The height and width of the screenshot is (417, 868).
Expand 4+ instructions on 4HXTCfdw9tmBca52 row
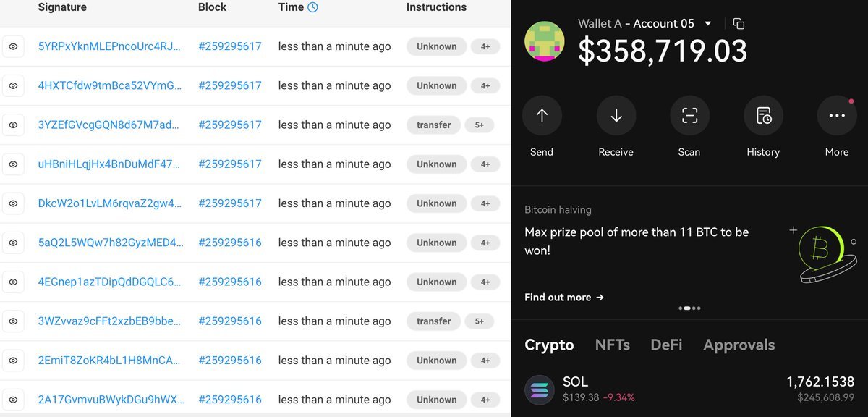pyautogui.click(x=485, y=85)
